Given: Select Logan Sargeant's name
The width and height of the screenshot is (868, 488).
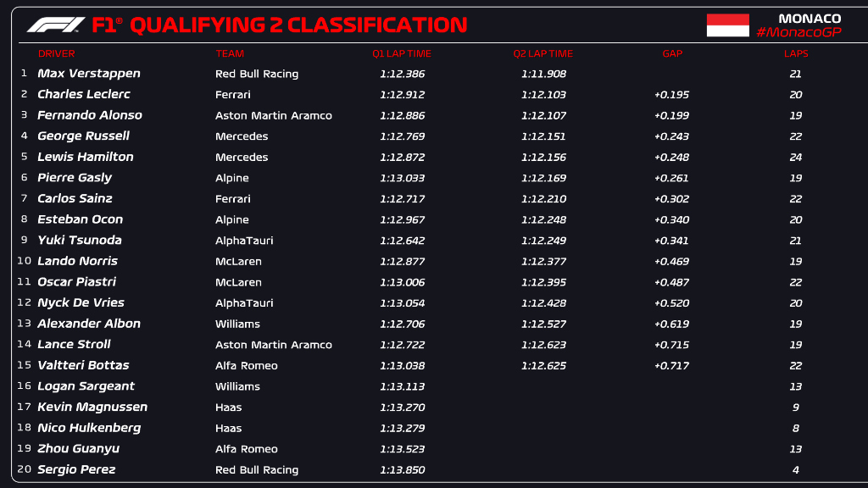Looking at the screenshot, I should click(x=86, y=386).
